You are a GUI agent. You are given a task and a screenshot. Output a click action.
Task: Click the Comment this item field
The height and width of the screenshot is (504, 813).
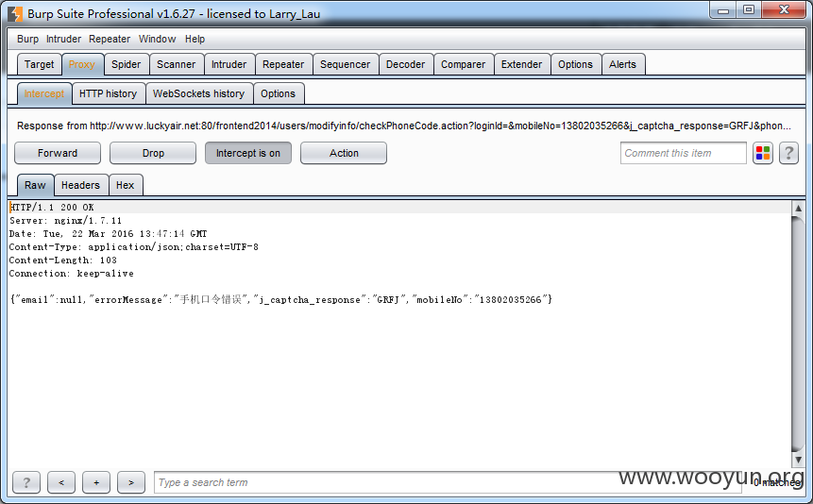pyautogui.click(x=683, y=153)
